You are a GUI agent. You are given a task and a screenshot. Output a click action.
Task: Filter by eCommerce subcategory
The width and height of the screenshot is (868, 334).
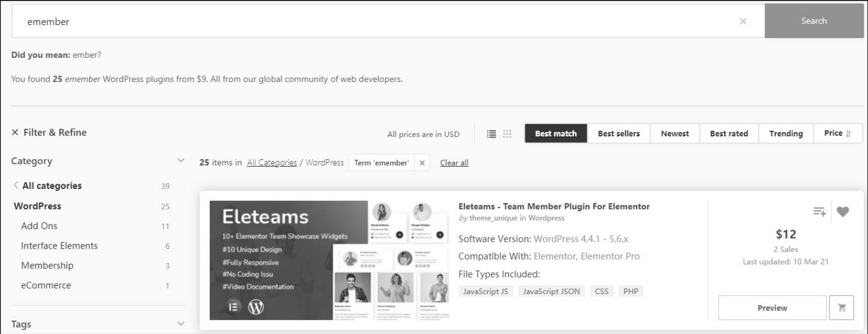tap(46, 285)
